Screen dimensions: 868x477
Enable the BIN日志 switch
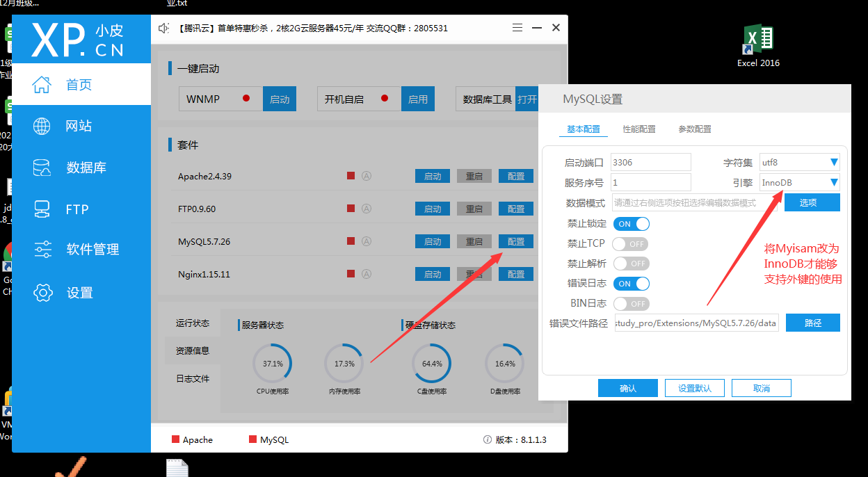pos(630,304)
